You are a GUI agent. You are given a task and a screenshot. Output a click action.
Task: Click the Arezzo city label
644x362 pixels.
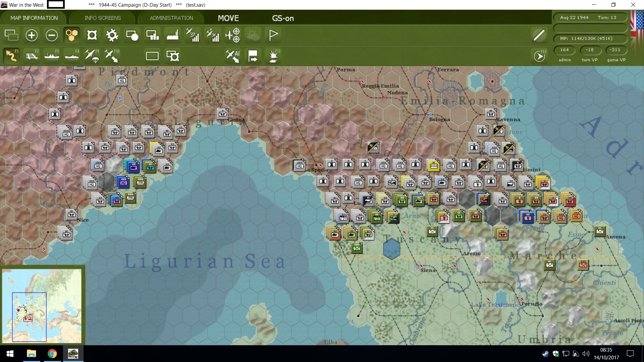click(472, 254)
